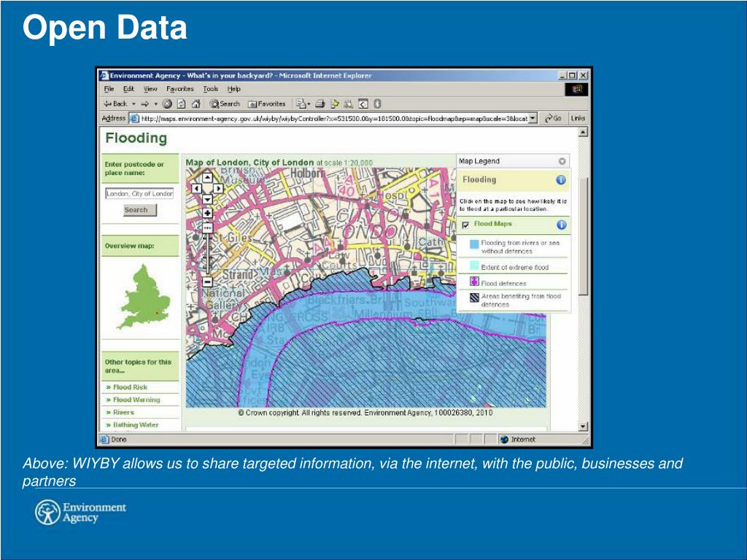Image resolution: width=747 pixels, height=560 pixels.
Task: Click the Flood defences legend symbol
Action: (x=474, y=281)
